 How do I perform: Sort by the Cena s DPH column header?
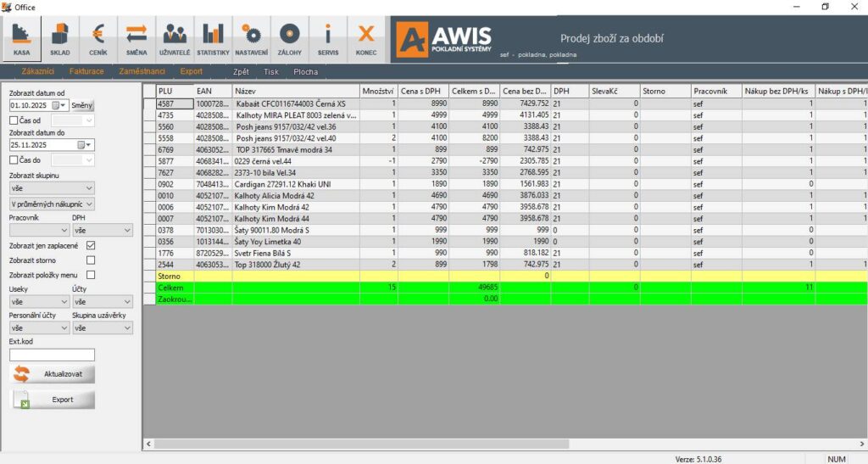pyautogui.click(x=424, y=92)
